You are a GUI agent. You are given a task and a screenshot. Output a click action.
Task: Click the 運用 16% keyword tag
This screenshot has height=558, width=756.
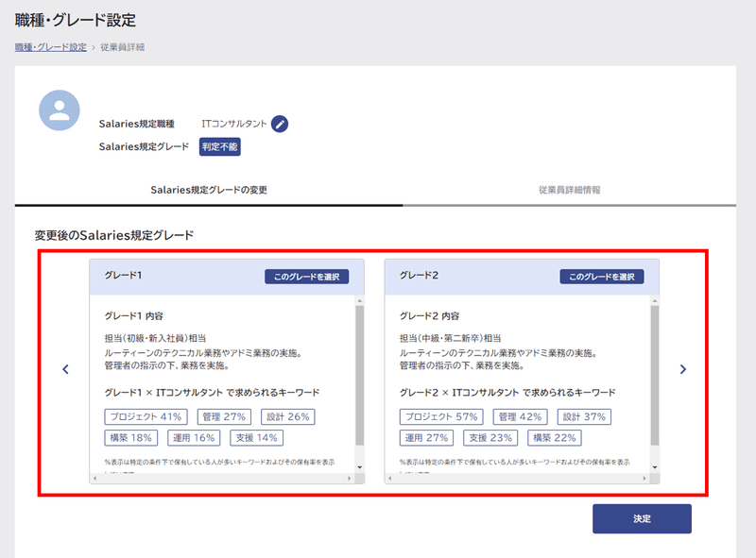(194, 438)
